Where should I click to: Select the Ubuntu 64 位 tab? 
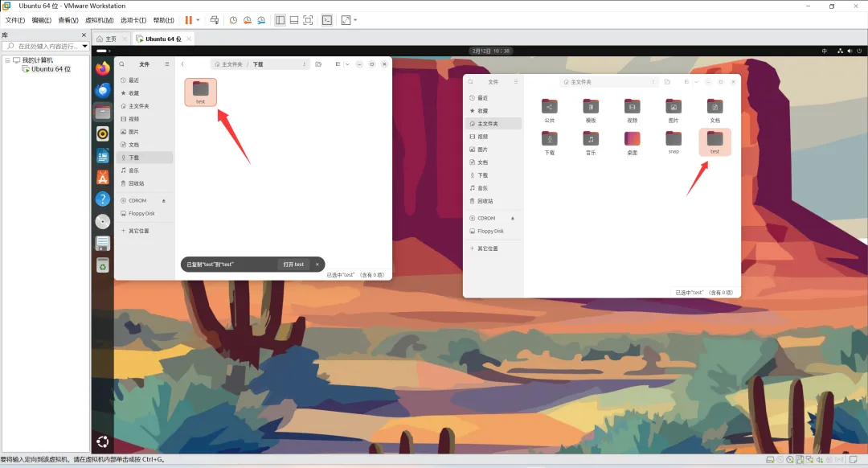[163, 39]
